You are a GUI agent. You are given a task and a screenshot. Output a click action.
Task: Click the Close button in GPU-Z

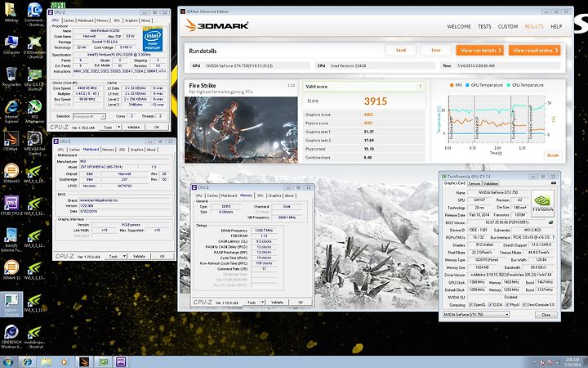click(x=546, y=315)
